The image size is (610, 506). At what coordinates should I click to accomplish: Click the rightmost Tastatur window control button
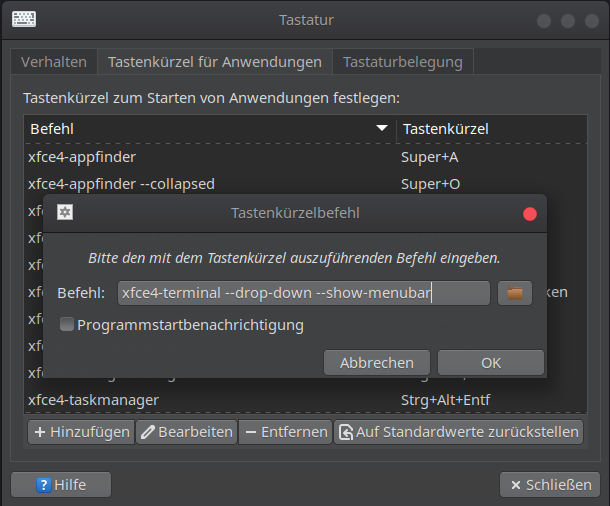click(x=592, y=21)
